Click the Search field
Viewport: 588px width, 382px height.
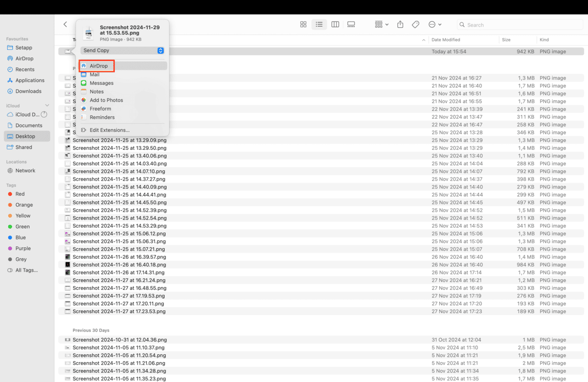520,25
